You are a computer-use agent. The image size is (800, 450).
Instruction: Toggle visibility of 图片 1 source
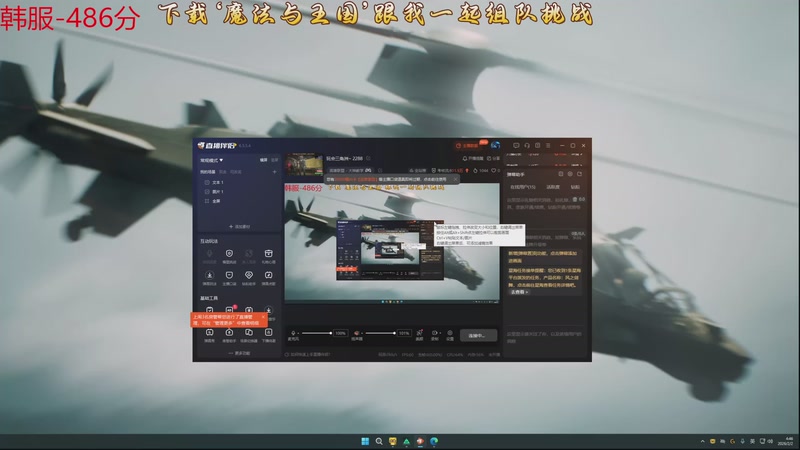207,192
